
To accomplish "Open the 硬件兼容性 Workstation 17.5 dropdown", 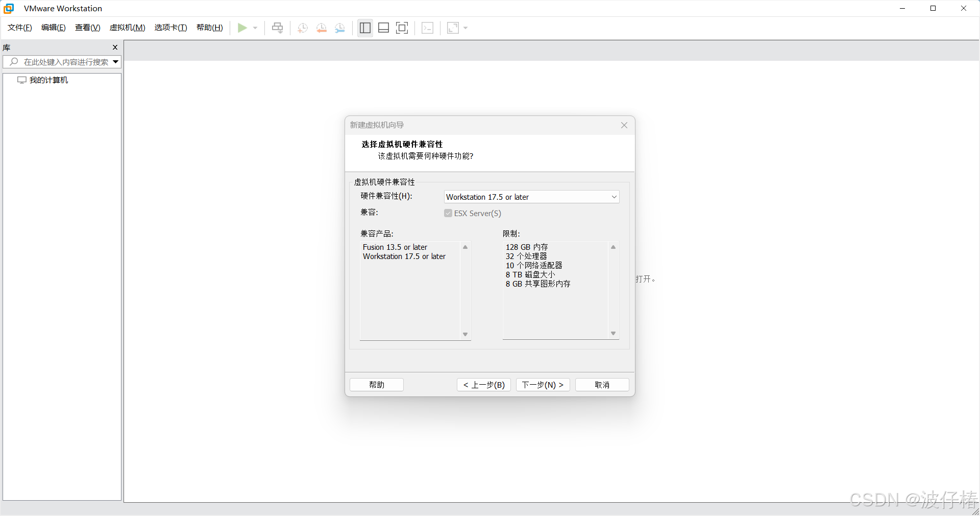I will pyautogui.click(x=532, y=197).
